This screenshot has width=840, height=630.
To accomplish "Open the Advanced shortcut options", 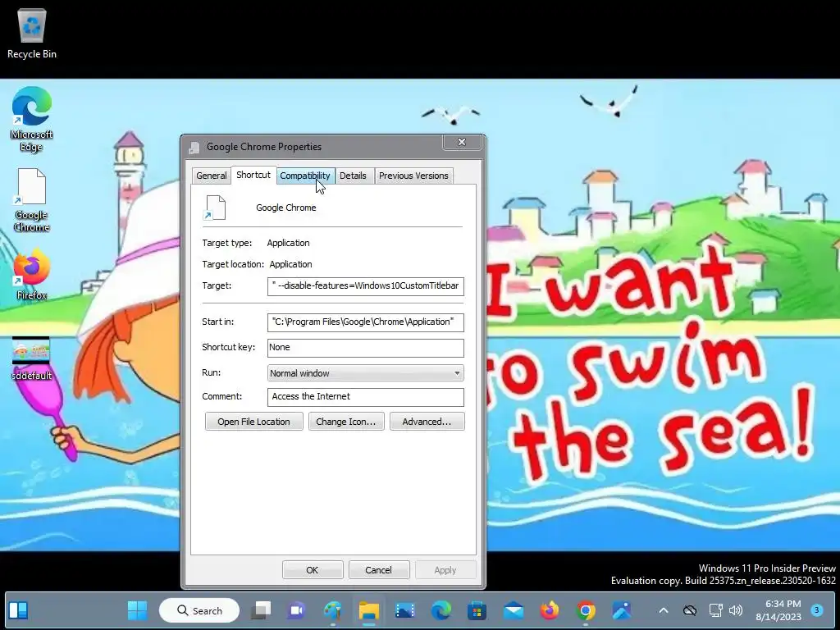I will tap(427, 422).
